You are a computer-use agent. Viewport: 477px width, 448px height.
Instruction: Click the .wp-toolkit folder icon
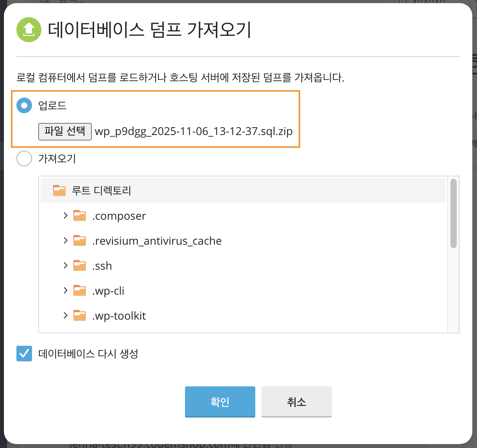click(80, 315)
